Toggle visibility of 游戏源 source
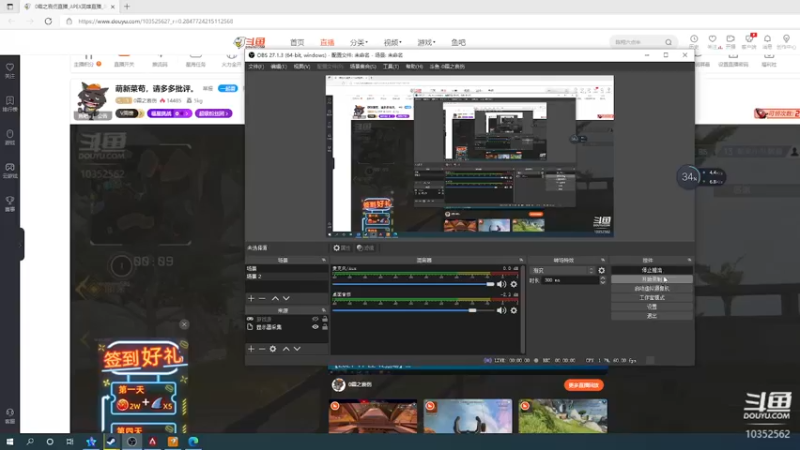Image resolution: width=800 pixels, height=450 pixels. [x=315, y=319]
